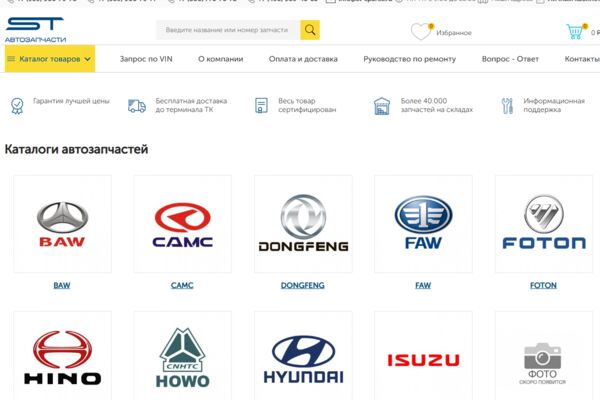Viewport: 600px width, 400px height.
Task: Focus the part name search field
Action: pyautogui.click(x=228, y=30)
